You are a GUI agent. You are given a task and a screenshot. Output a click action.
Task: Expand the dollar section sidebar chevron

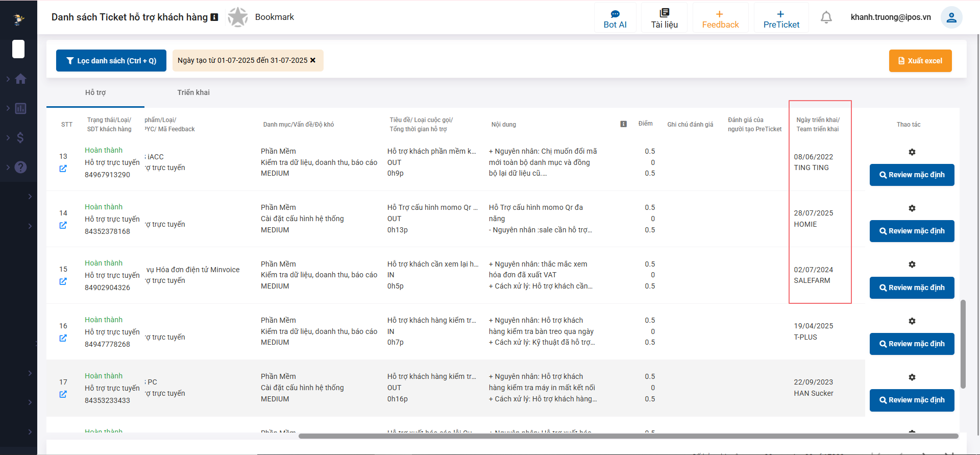(x=8, y=137)
